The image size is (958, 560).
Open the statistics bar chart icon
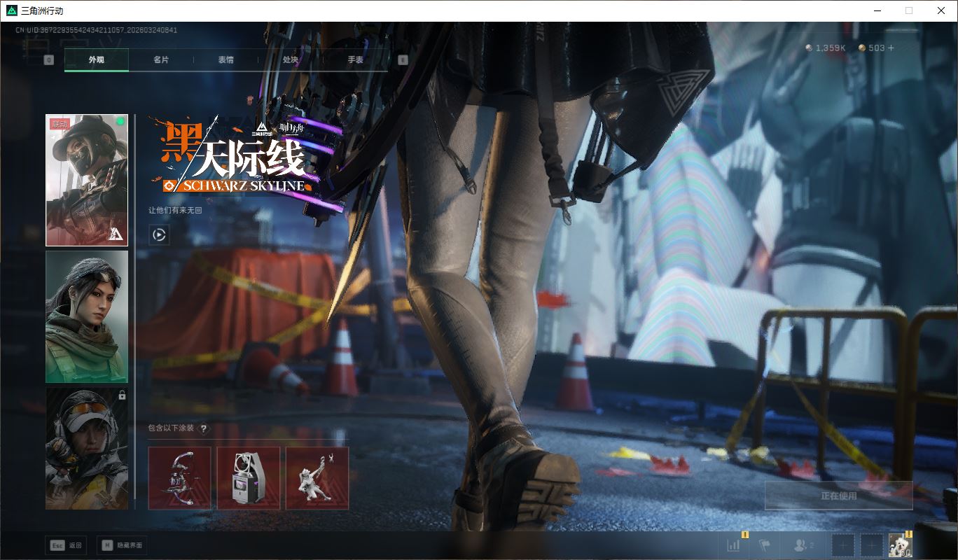tap(734, 545)
